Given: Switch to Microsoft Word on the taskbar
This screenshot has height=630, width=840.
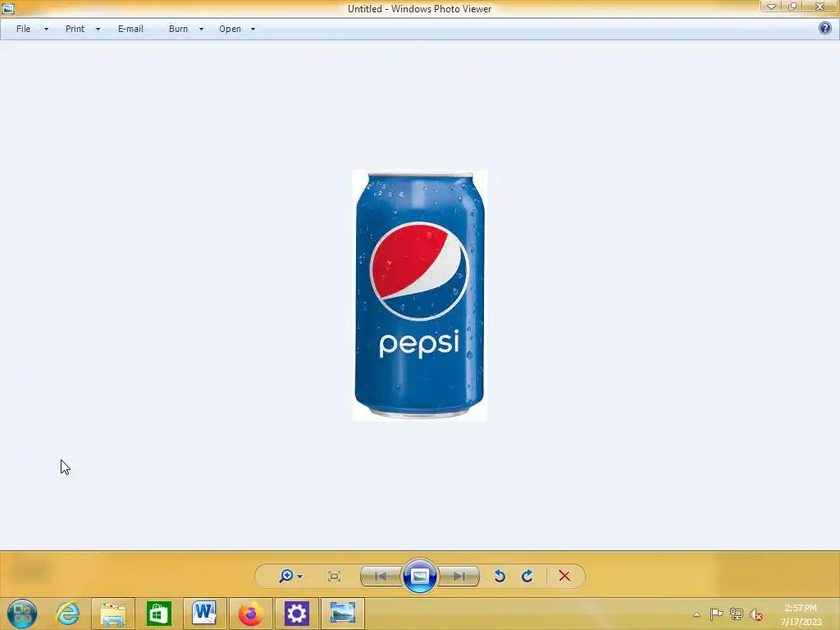Looking at the screenshot, I should click(204, 614).
